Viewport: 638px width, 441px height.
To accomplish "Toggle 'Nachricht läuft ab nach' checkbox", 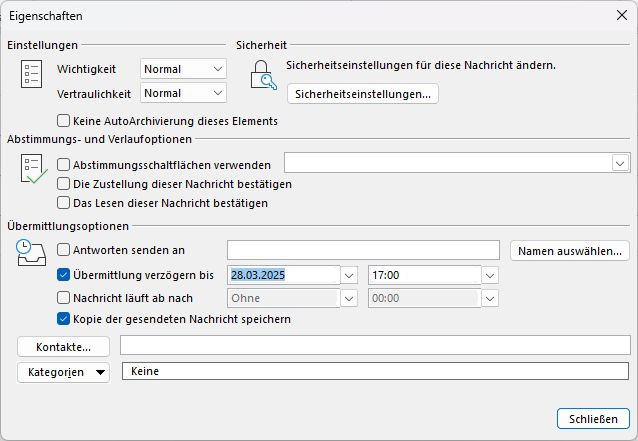I will 65,297.
